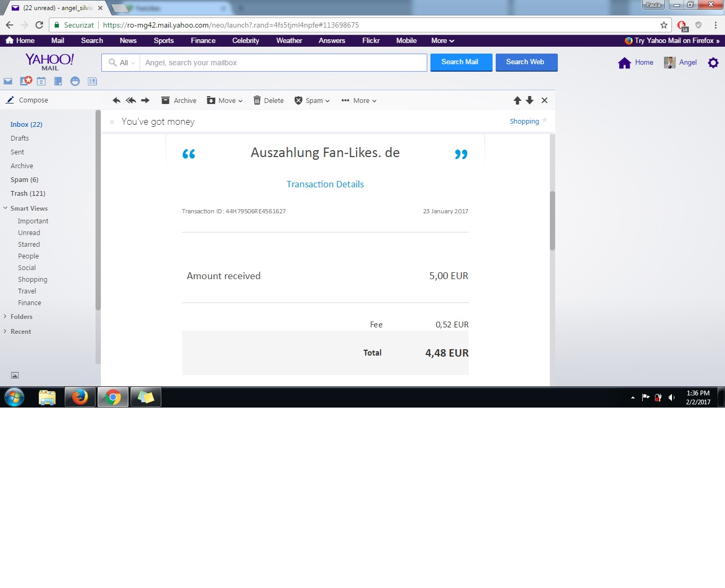Click the Compose button

tap(27, 100)
